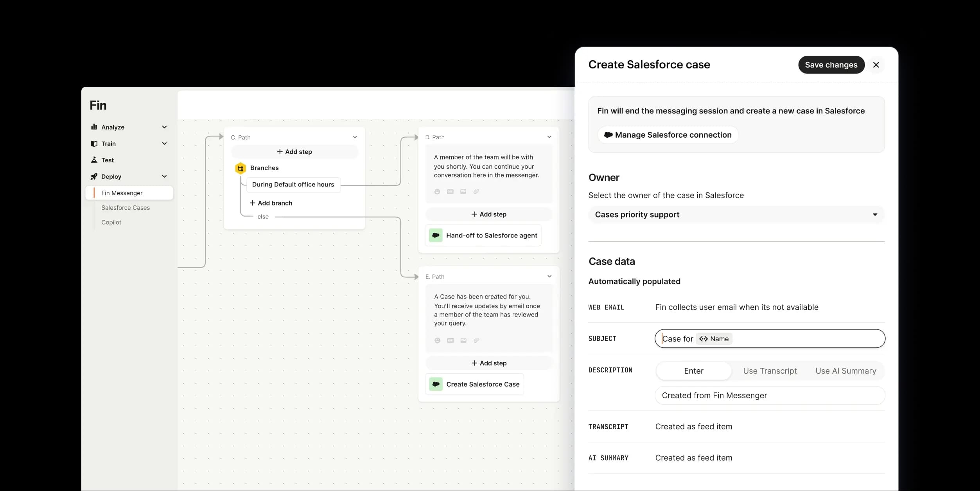
Task: Open the Cases priority support owner dropdown
Action: pos(736,214)
